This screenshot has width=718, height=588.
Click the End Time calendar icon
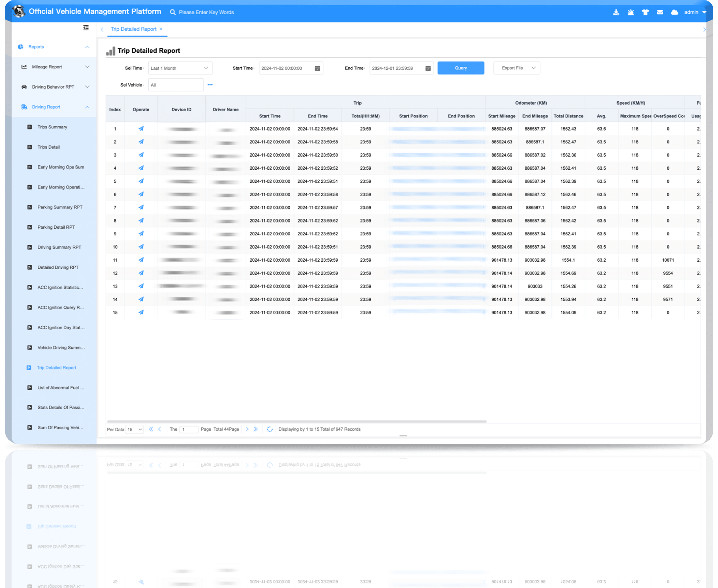(428, 68)
